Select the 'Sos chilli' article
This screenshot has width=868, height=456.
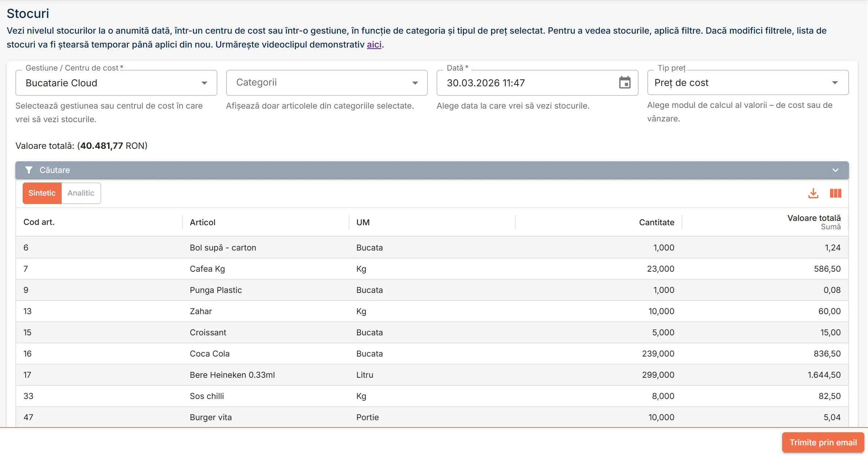point(207,396)
